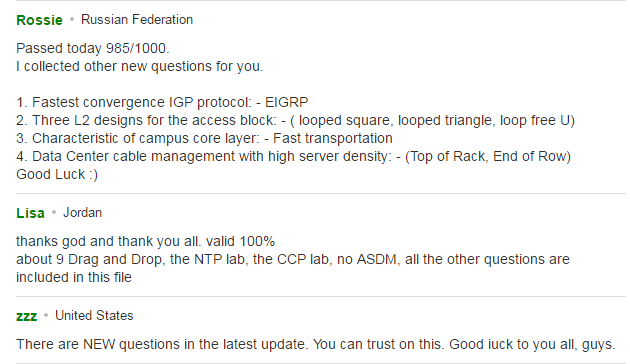This screenshot has width=630, height=364.
Task: Select United States country label
Action: click(x=94, y=315)
